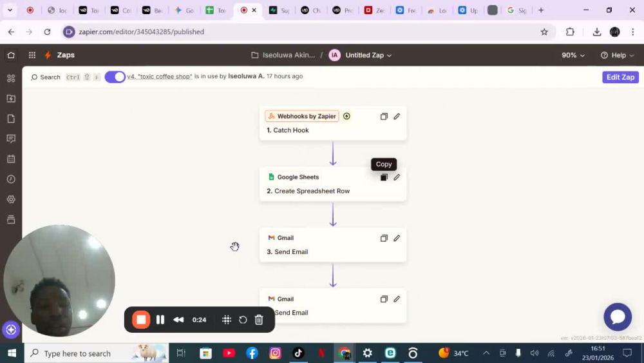The height and width of the screenshot is (363, 644).
Task: Click the Search button in toolbar
Action: tap(46, 77)
